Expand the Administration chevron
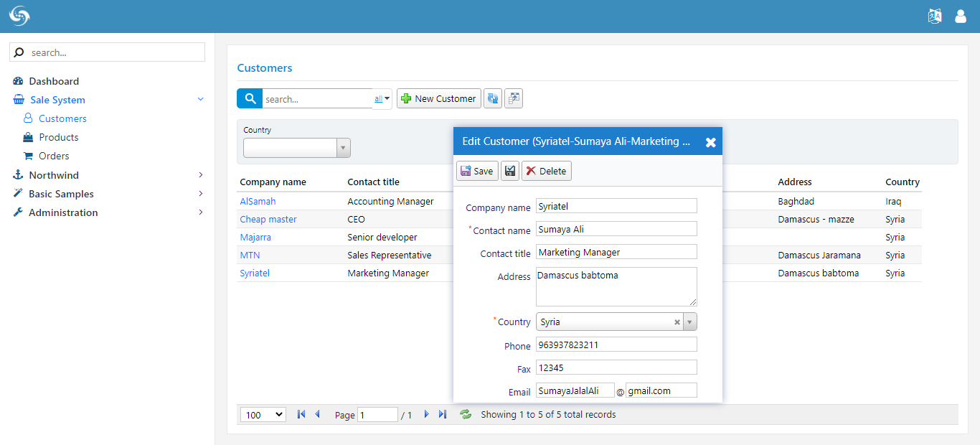Viewport: 980px width, 445px height. coord(200,212)
